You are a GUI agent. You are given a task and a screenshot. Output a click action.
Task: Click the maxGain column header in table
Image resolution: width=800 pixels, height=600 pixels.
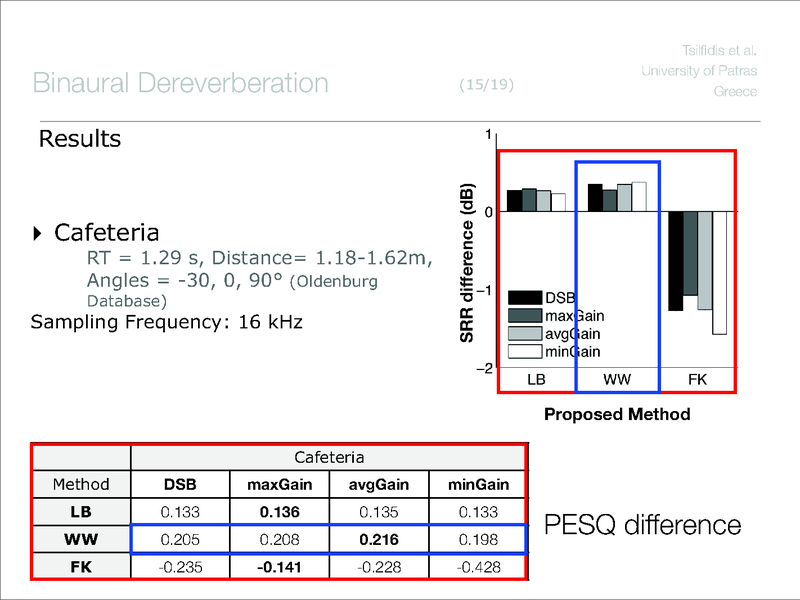tap(280, 485)
